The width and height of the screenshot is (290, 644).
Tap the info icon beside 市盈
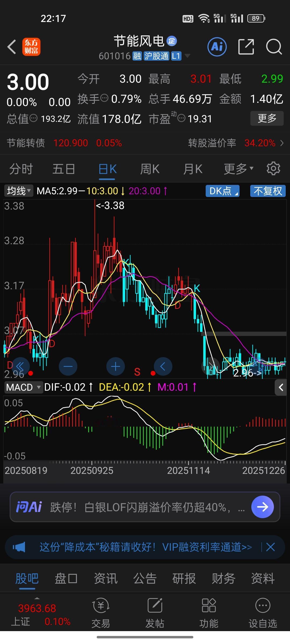[x=182, y=118]
